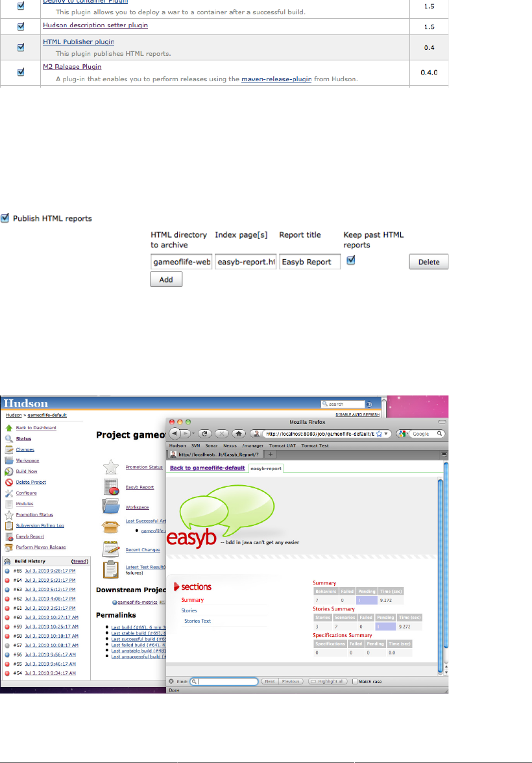
Task: Click the red status ball of build #64
Action: tap(7, 580)
